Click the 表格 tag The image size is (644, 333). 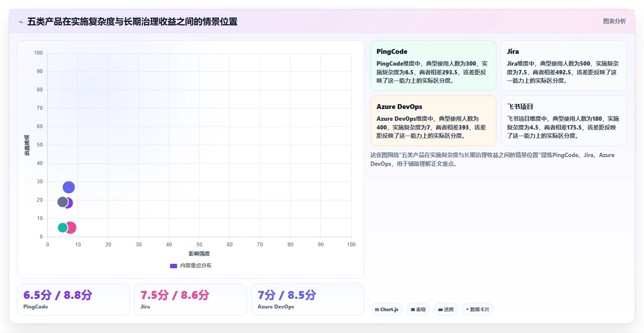(418, 309)
